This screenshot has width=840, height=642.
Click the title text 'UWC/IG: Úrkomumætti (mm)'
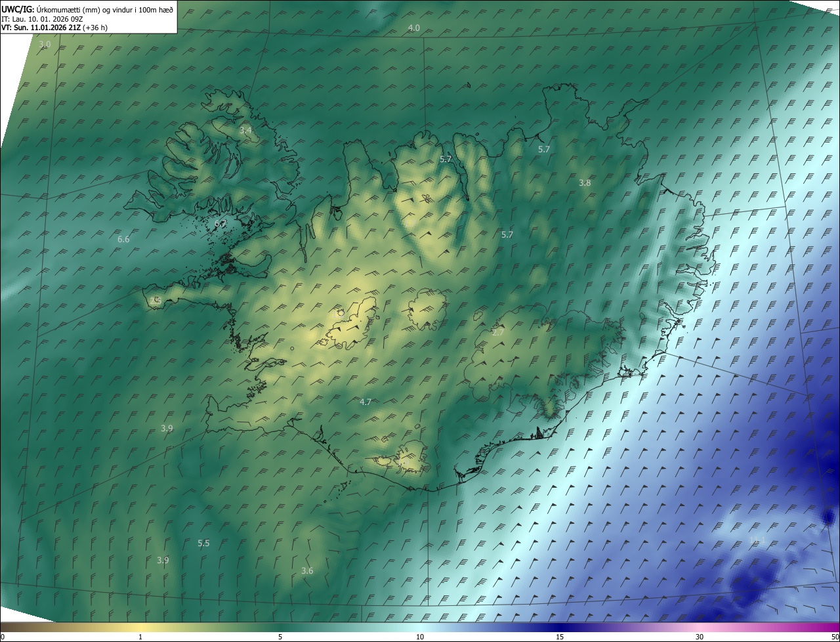[52, 9]
